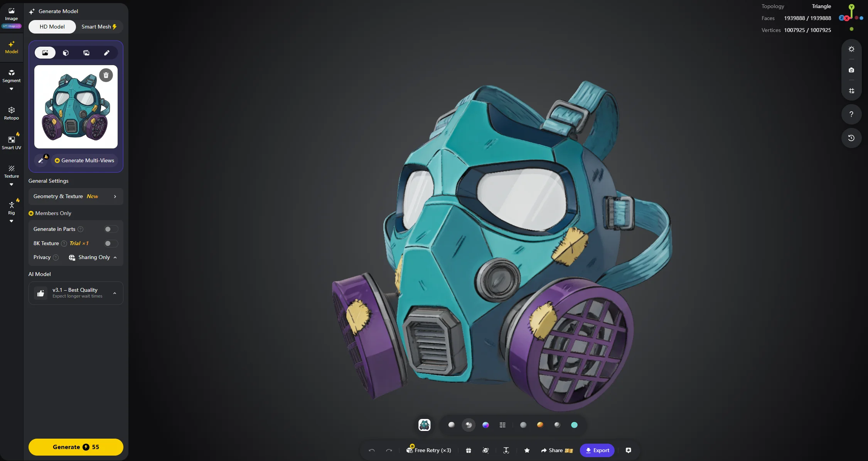The image size is (868, 461).
Task: Click the redo arrow
Action: coord(389,450)
